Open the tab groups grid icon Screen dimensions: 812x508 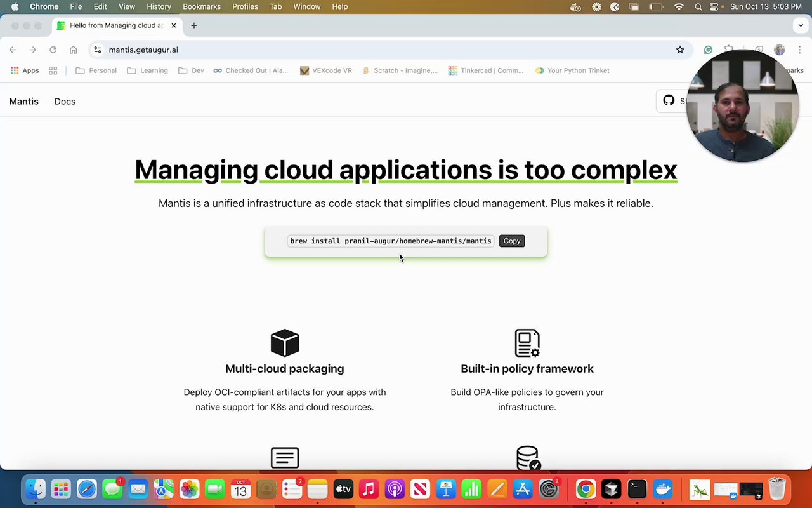(53, 70)
